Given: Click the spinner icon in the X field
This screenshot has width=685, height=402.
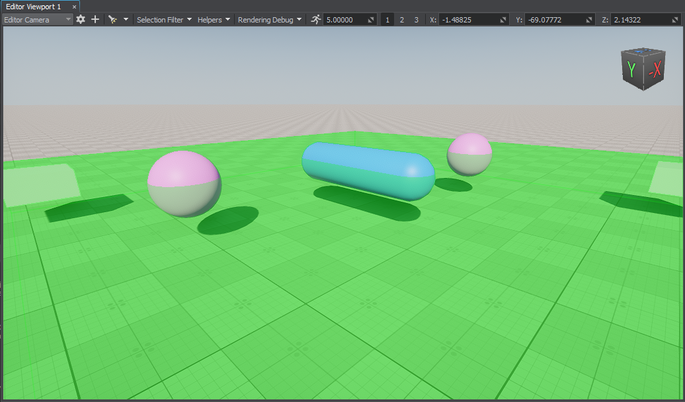Looking at the screenshot, I should pyautogui.click(x=501, y=19).
